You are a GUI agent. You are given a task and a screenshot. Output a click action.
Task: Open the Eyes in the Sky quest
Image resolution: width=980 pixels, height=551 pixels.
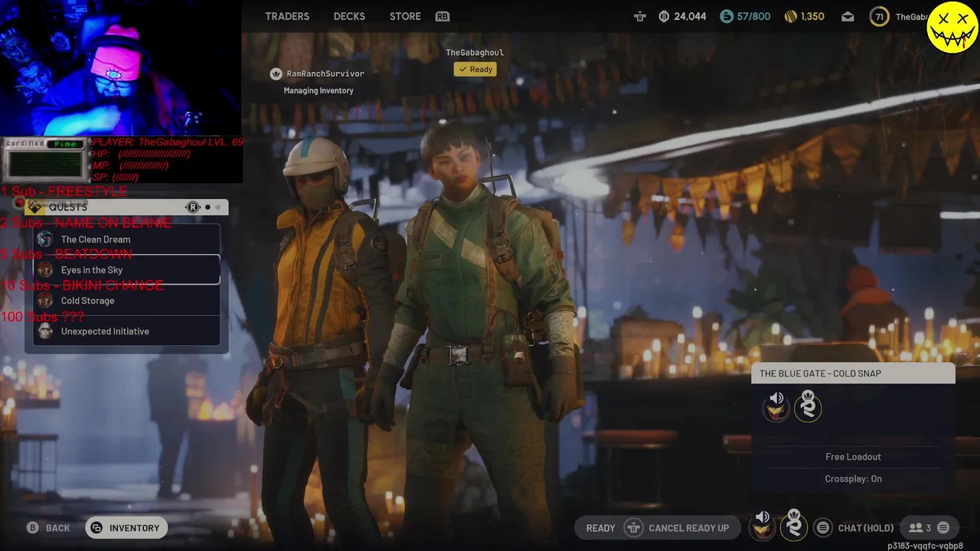127,270
